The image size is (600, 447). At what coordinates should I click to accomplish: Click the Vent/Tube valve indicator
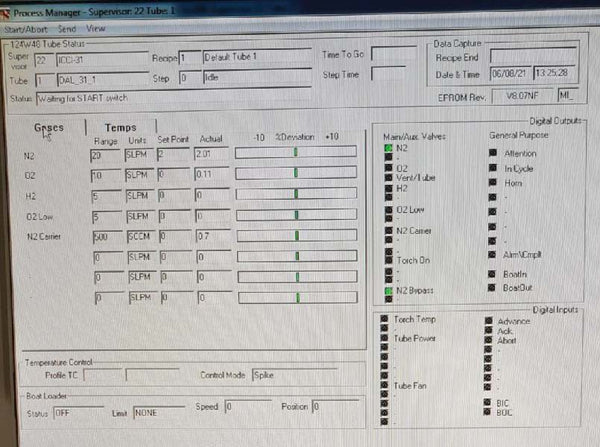(x=388, y=177)
